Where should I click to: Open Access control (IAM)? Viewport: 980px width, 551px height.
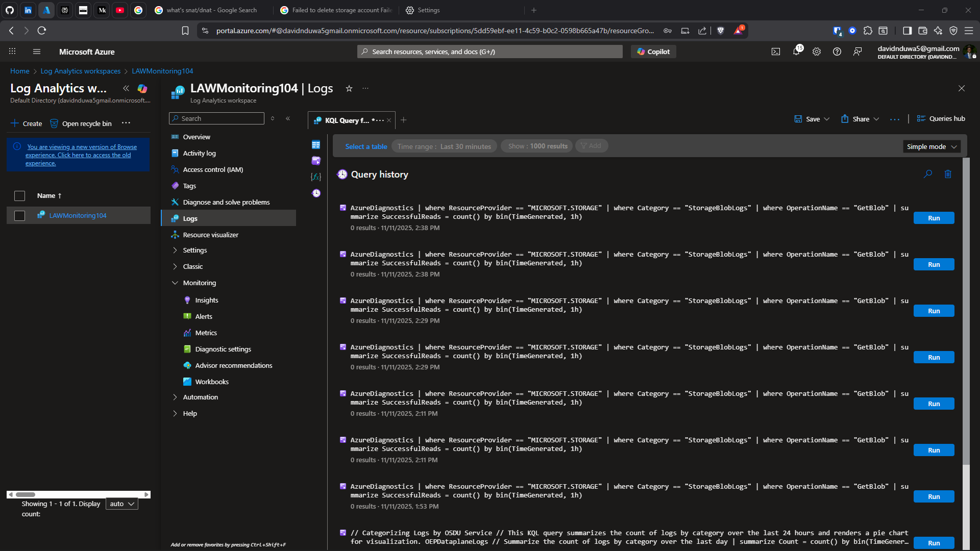coord(213,169)
